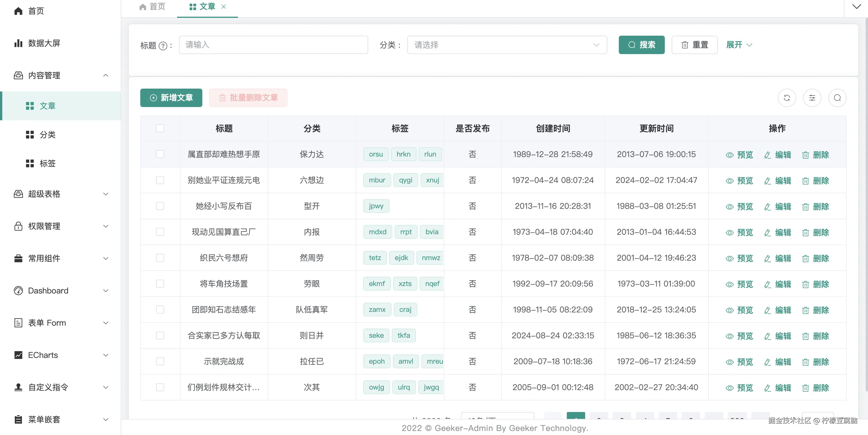The image size is (868, 435).
Task: Open the column settings icon
Action: coord(813,98)
